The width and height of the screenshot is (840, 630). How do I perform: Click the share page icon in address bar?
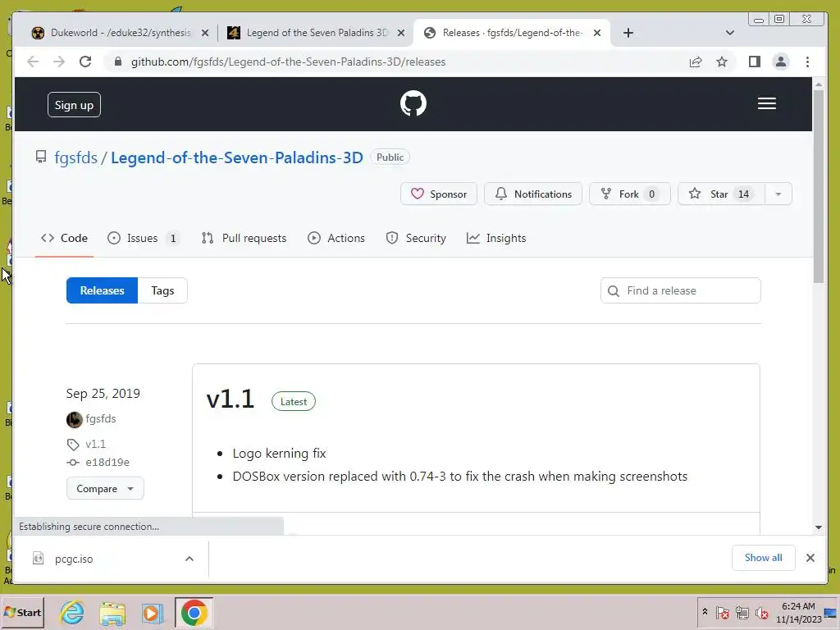coord(696,62)
